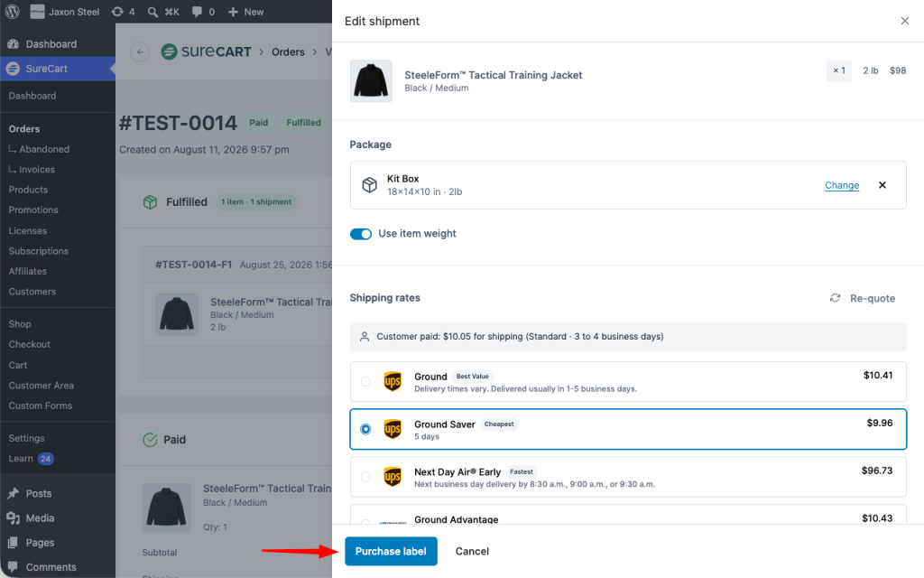
Task: Click the Posts pin icon in sidebar
Action: point(13,494)
